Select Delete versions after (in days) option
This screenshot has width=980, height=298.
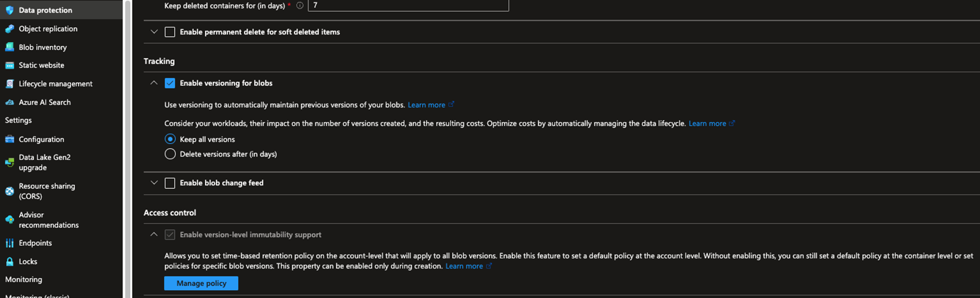click(x=170, y=154)
